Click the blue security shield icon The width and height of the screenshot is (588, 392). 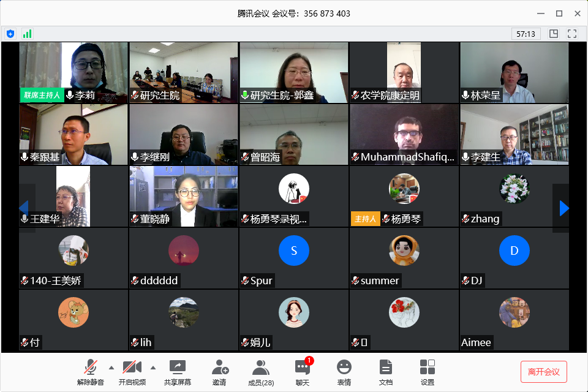(10, 34)
